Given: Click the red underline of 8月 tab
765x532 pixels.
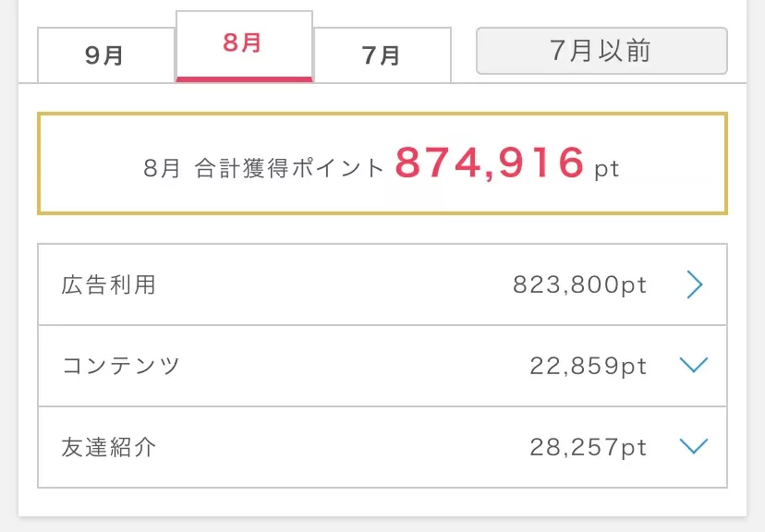Looking at the screenshot, I should coord(244,79).
